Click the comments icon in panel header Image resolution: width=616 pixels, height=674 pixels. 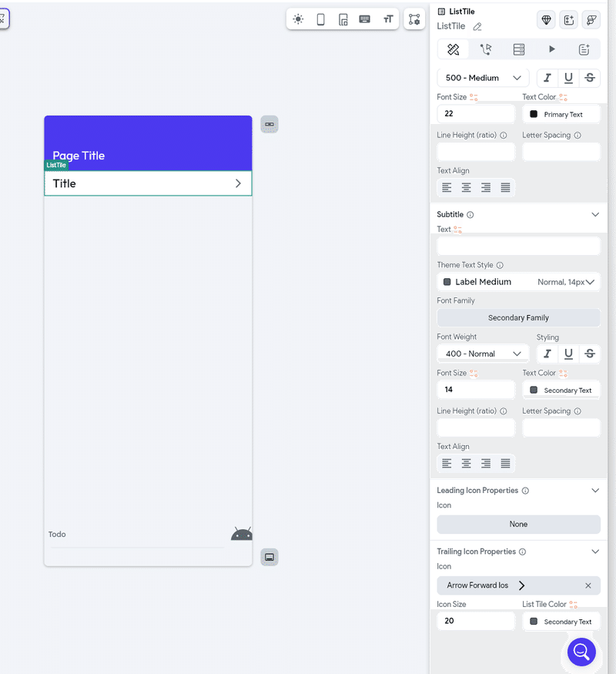click(591, 20)
